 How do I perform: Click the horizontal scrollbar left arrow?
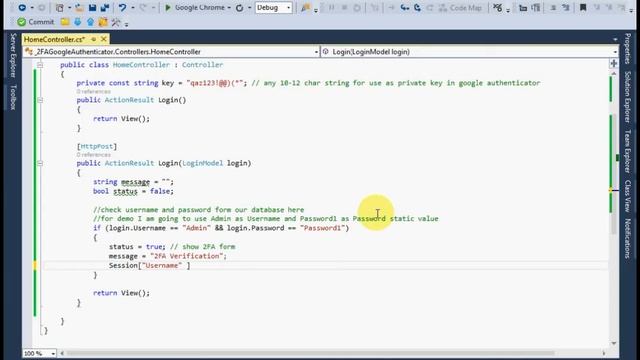(x=62, y=353)
